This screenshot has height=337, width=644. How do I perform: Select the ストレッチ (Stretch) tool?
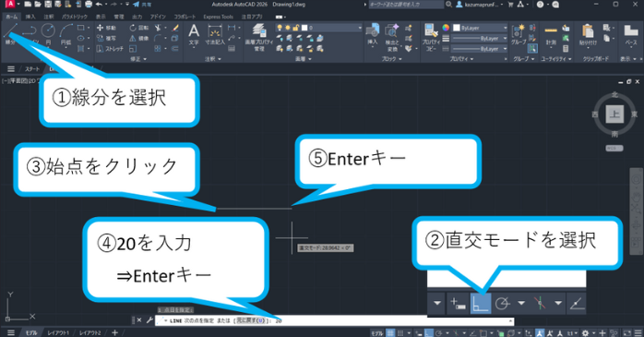110,49
